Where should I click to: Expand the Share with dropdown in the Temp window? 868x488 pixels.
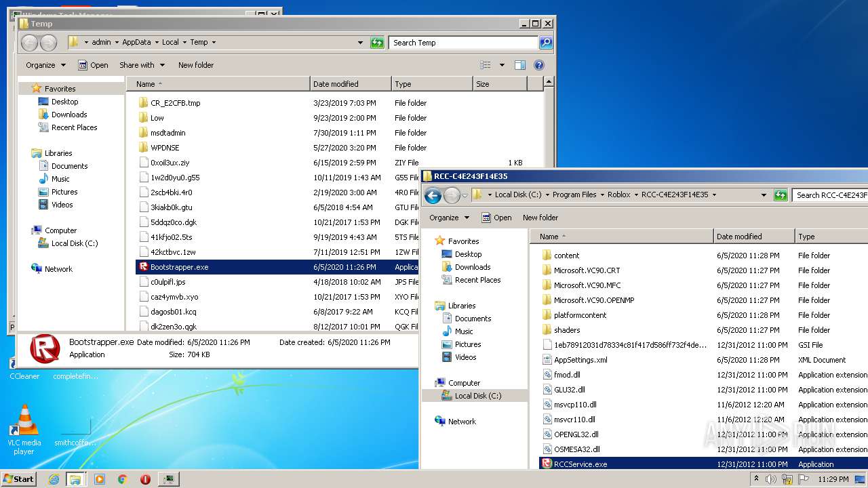click(x=142, y=65)
